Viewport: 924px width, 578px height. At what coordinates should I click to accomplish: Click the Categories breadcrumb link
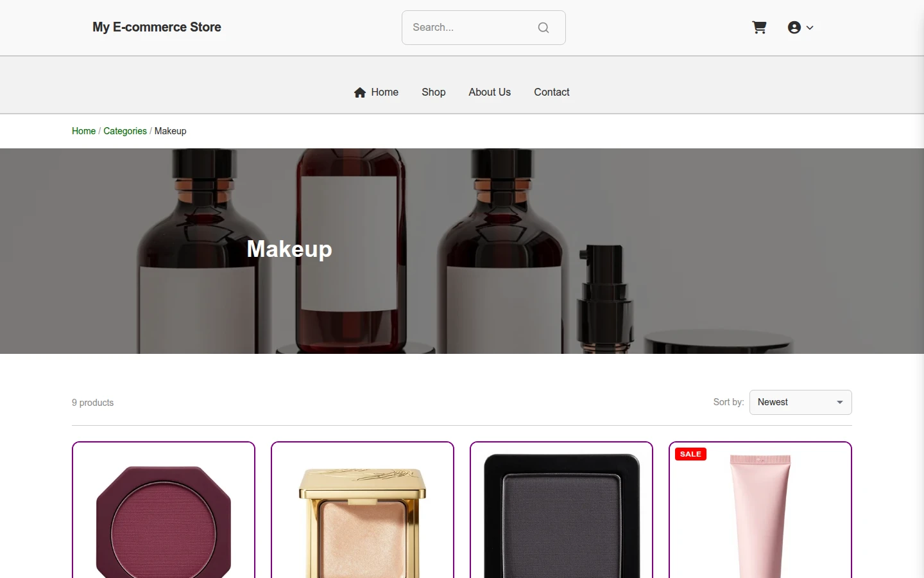pos(125,131)
